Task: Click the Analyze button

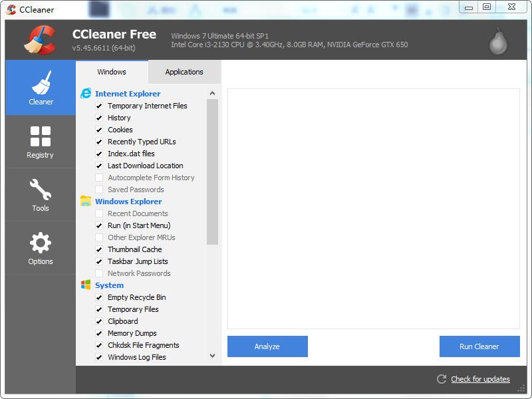Action: pos(267,346)
